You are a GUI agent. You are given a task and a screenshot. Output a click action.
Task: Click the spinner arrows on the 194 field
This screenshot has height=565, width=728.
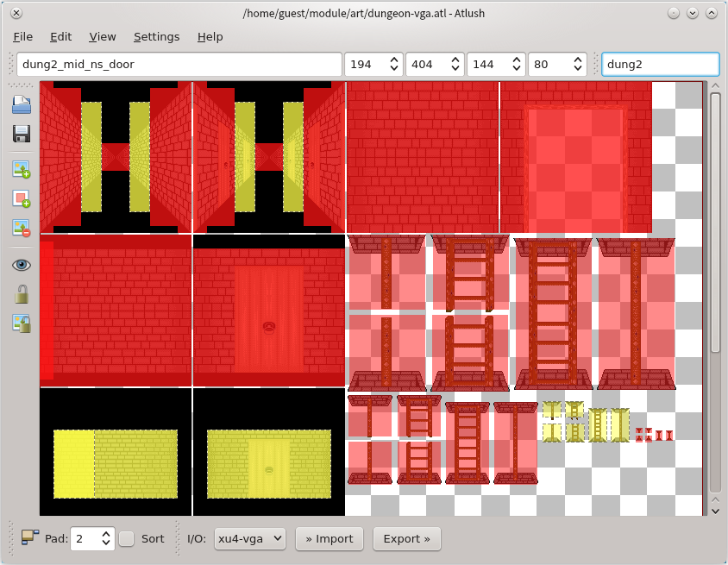pyautogui.click(x=394, y=64)
